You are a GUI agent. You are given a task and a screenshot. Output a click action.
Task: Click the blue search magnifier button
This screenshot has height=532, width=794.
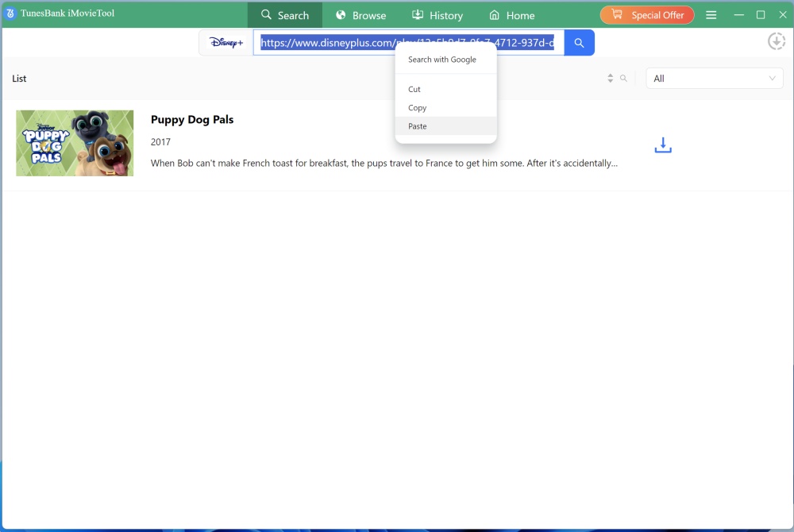tap(579, 43)
